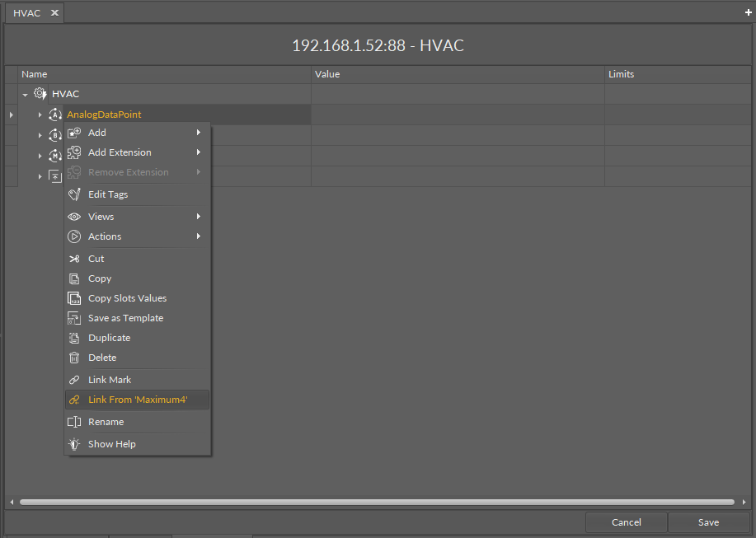Click the Link Mark chain icon
The width and height of the screenshot is (756, 538).
tap(74, 380)
